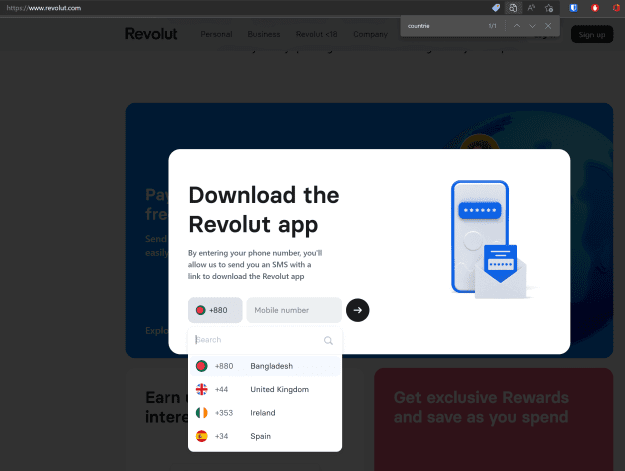Open the translate page icon
625x471 pixels.
click(513, 8)
